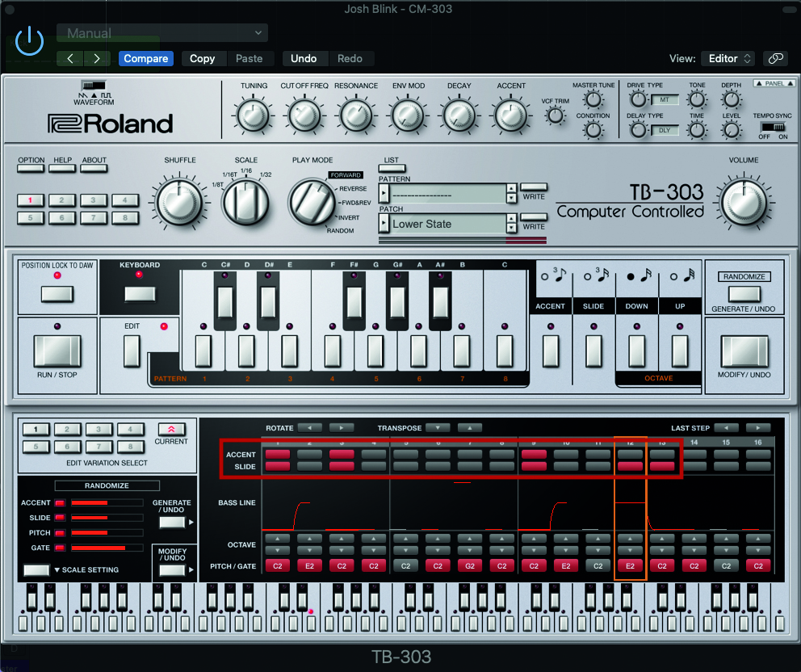Toggle ACCENT on step 2
Image resolution: width=801 pixels, height=672 pixels.
pos(309,455)
